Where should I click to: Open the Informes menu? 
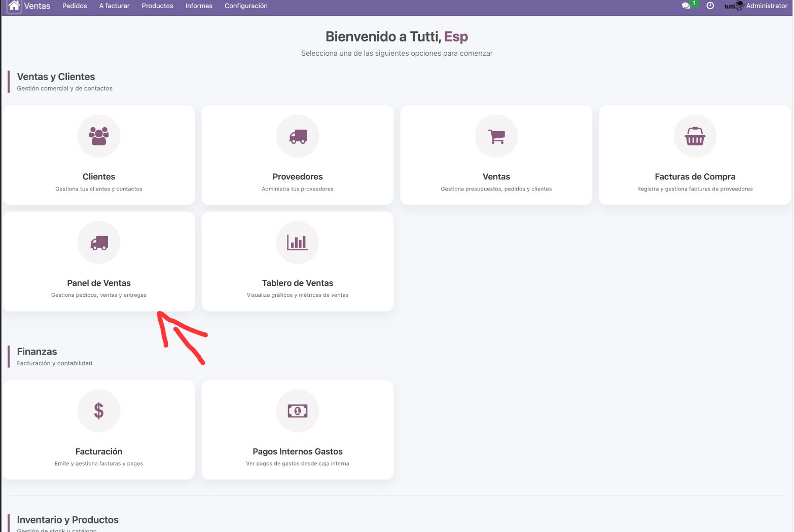(199, 6)
